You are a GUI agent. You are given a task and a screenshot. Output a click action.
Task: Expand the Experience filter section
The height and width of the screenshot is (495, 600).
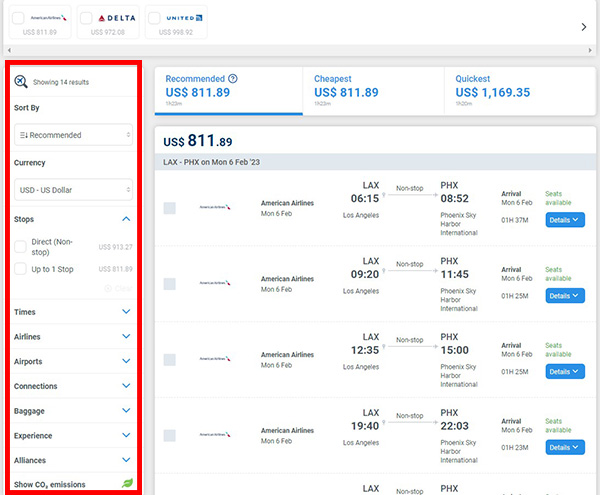[x=126, y=435]
